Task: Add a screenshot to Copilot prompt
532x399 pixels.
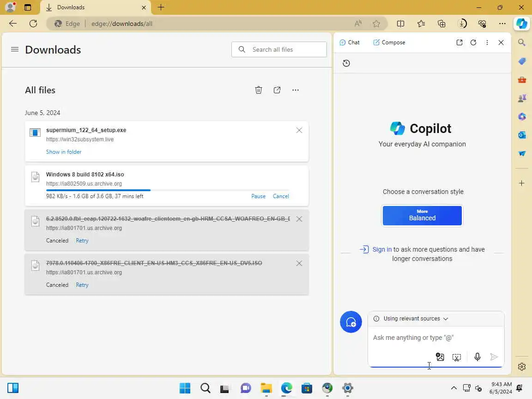Action: [x=457, y=357]
